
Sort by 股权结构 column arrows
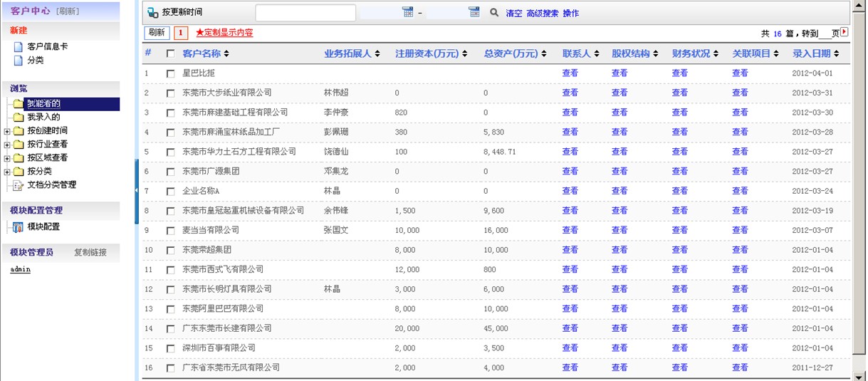point(656,53)
